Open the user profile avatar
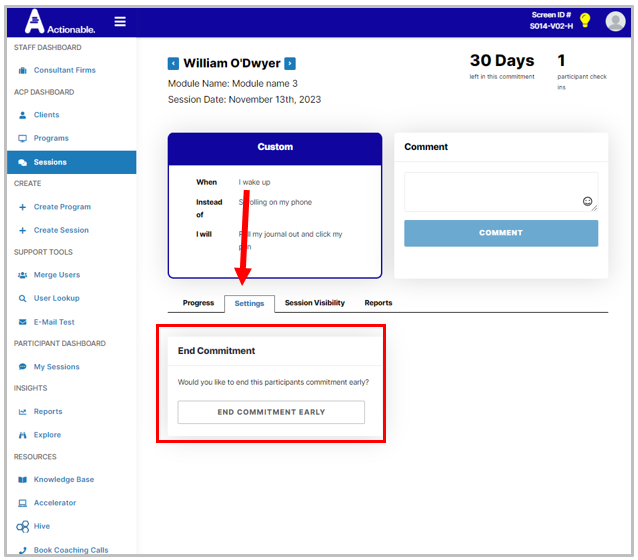 point(615,21)
